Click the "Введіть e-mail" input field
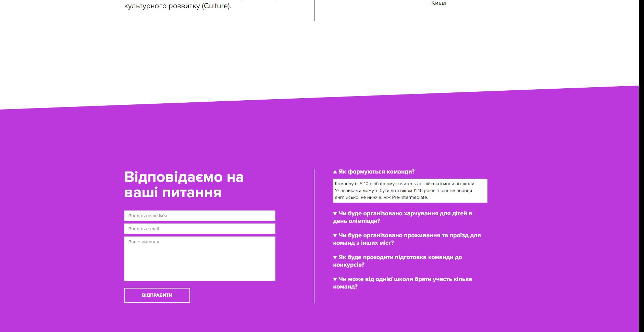The height and width of the screenshot is (332, 644). pyautogui.click(x=200, y=229)
